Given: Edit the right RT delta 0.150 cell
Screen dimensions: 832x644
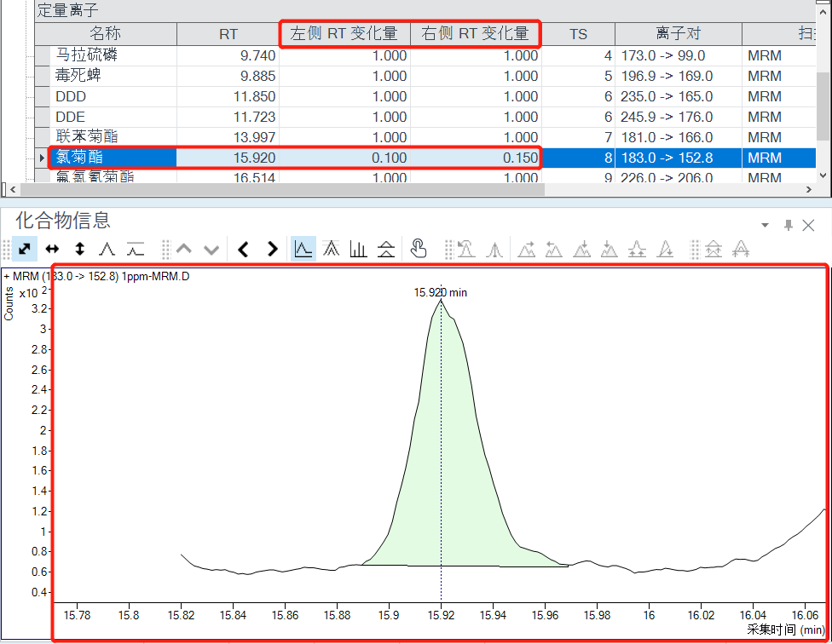Looking at the screenshot, I should 476,158.
